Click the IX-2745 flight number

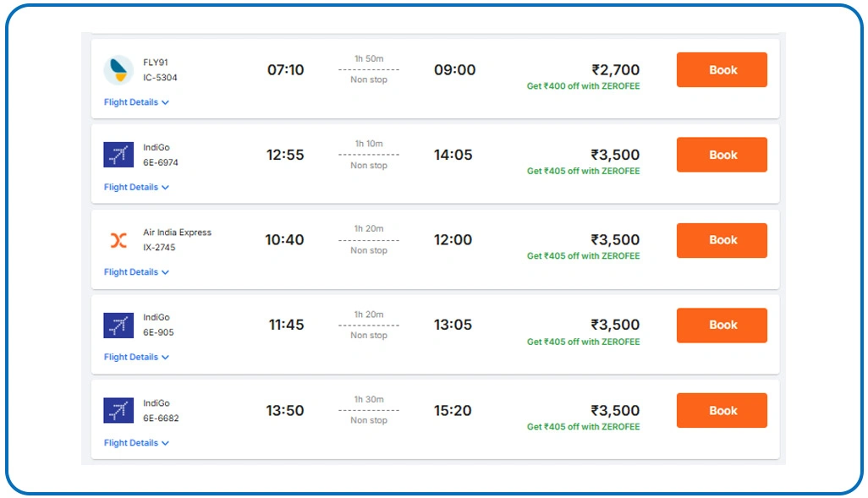pyautogui.click(x=161, y=248)
